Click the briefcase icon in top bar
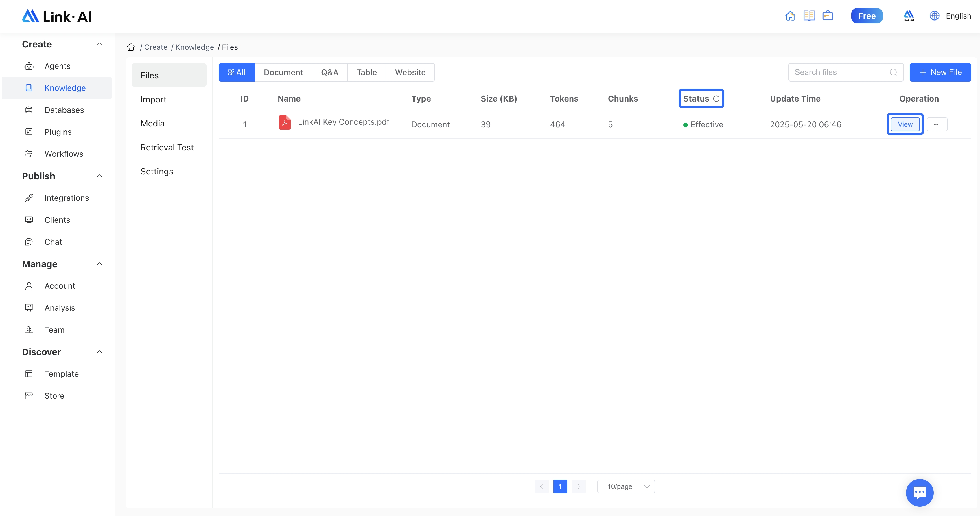Image resolution: width=980 pixels, height=516 pixels. pos(828,16)
